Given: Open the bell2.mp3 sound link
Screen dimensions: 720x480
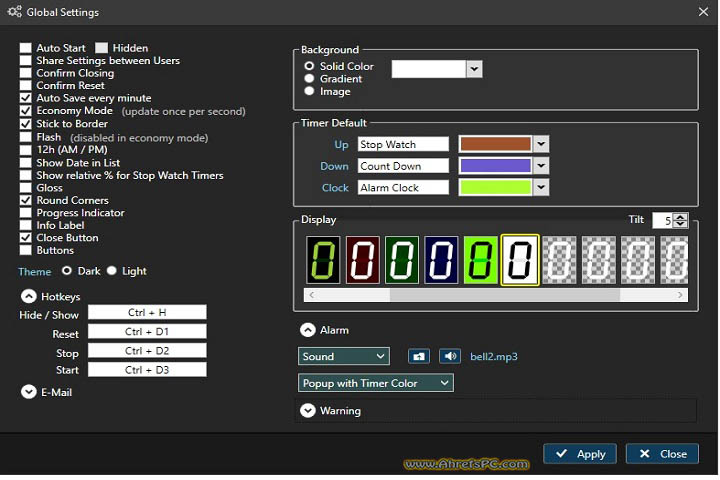Looking at the screenshot, I should (x=494, y=356).
